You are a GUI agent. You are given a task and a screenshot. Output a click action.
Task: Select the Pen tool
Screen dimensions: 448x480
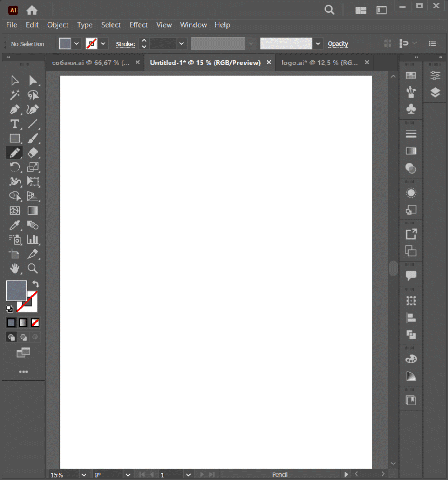pyautogui.click(x=14, y=109)
